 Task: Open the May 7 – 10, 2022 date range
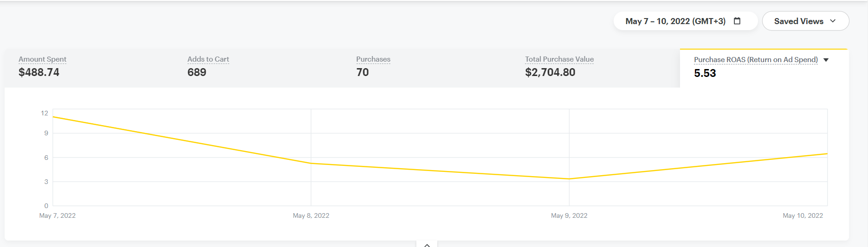(x=675, y=21)
